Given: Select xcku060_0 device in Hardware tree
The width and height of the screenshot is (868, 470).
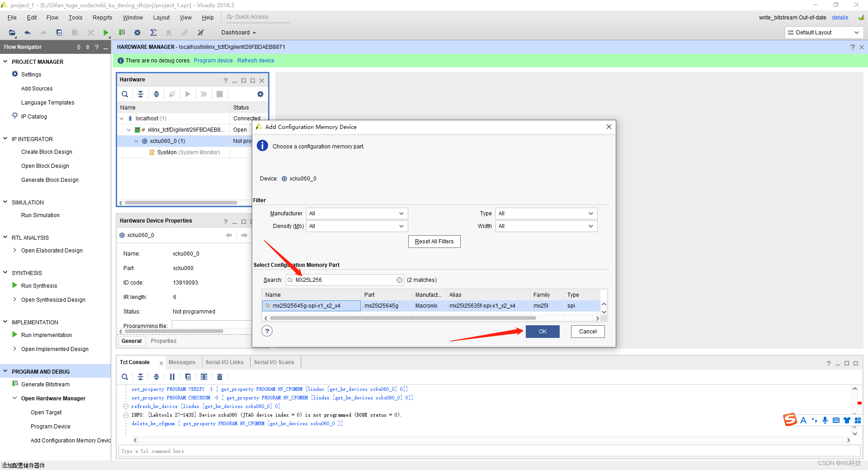Looking at the screenshot, I should [x=167, y=141].
